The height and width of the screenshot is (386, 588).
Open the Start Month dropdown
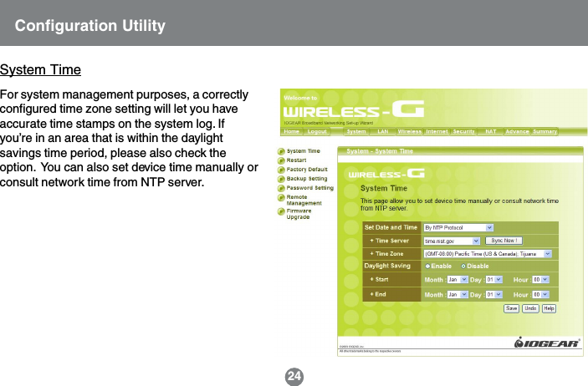coord(458,280)
